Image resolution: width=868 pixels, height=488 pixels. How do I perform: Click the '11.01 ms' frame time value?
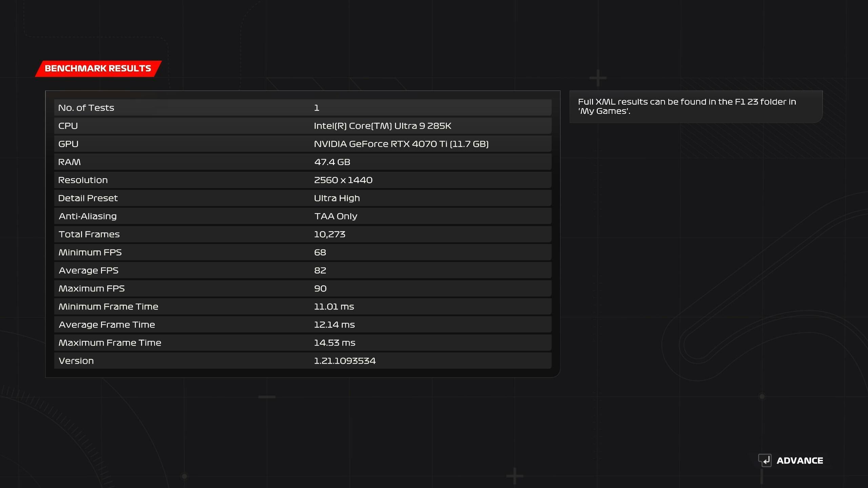point(334,307)
